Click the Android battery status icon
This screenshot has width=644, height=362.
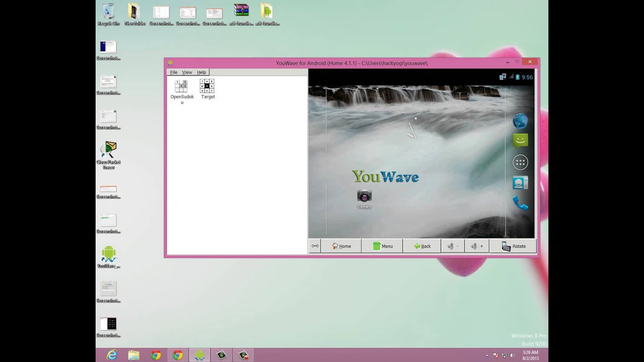pyautogui.click(x=517, y=77)
